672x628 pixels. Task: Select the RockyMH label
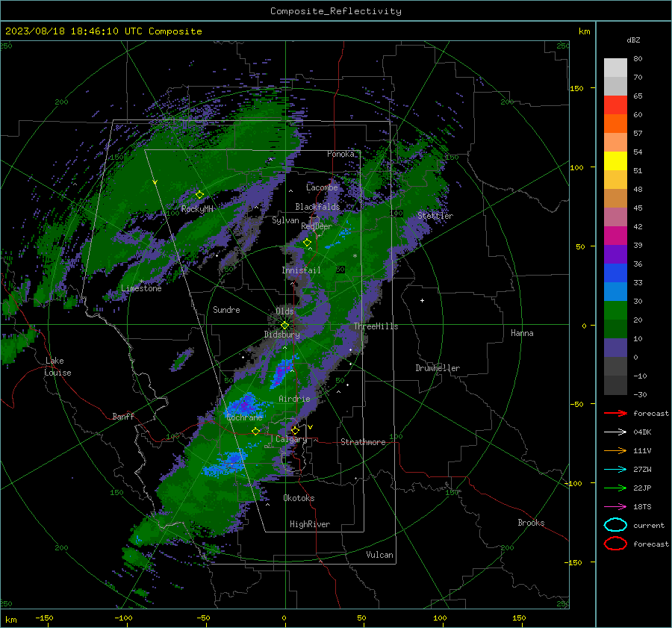pos(197,209)
